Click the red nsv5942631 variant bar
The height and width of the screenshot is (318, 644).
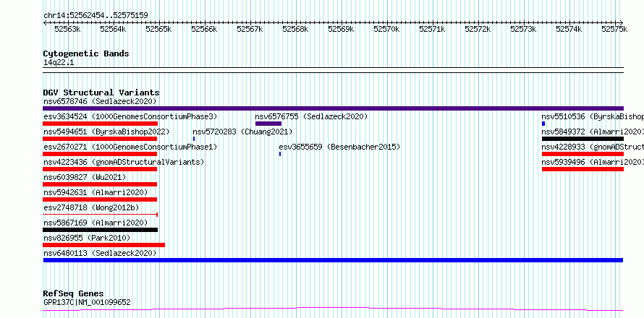[x=100, y=199]
